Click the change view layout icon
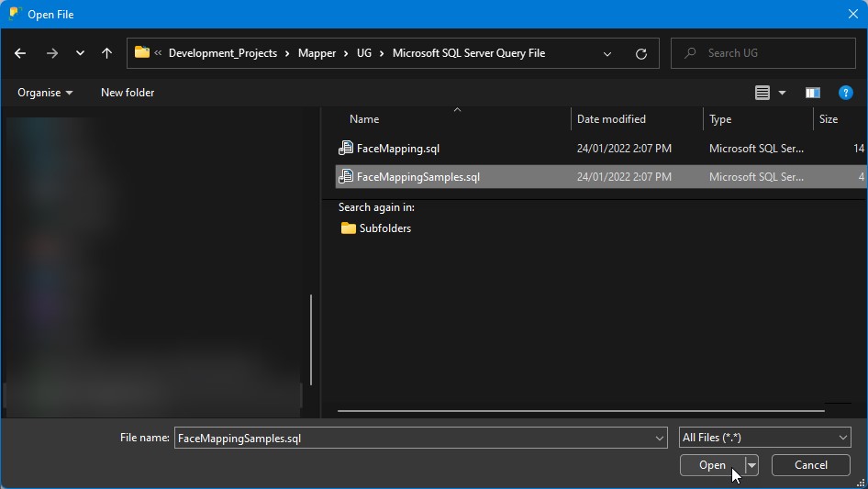The height and width of the screenshot is (489, 868). [x=762, y=93]
